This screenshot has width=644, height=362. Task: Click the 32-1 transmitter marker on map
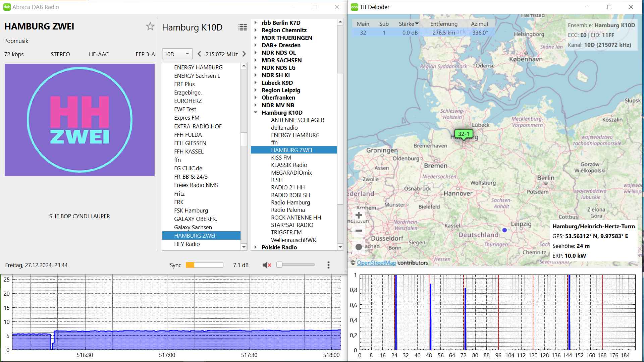coord(464,134)
